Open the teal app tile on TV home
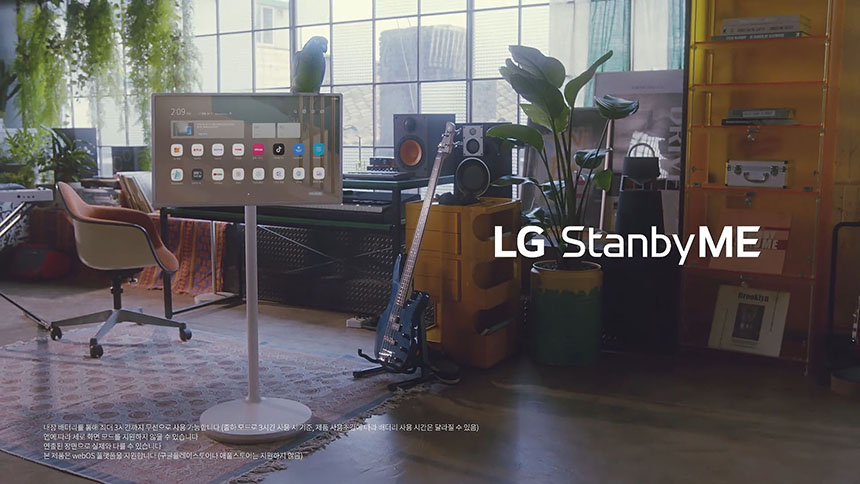860x484 pixels. 319,149
